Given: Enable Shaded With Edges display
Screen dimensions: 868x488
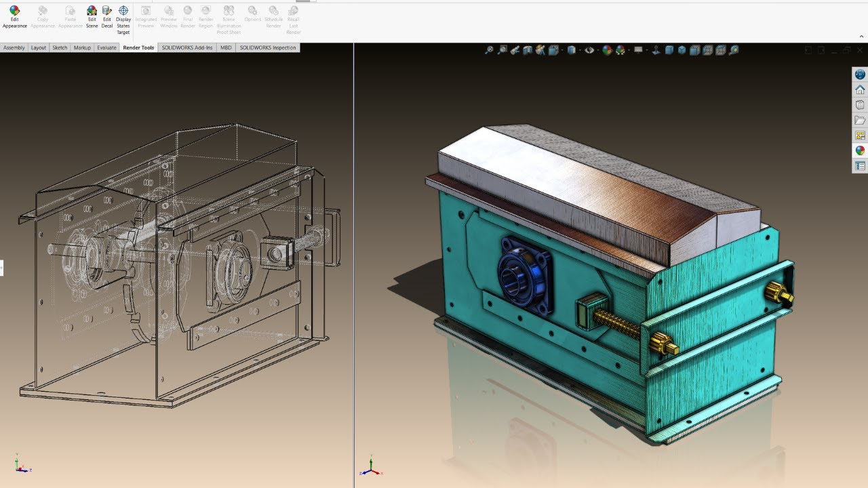Looking at the screenshot, I should (669, 50).
